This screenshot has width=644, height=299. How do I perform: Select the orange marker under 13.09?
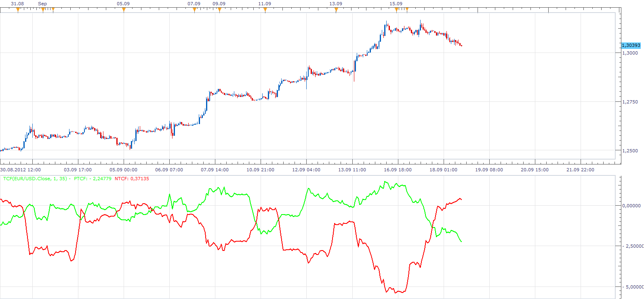point(336,10)
